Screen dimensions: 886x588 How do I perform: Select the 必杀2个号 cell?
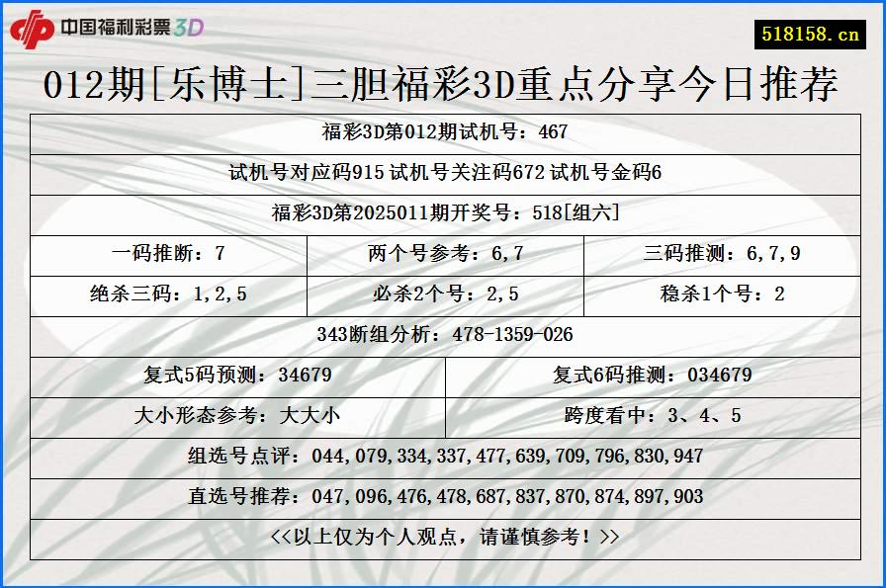click(443, 292)
